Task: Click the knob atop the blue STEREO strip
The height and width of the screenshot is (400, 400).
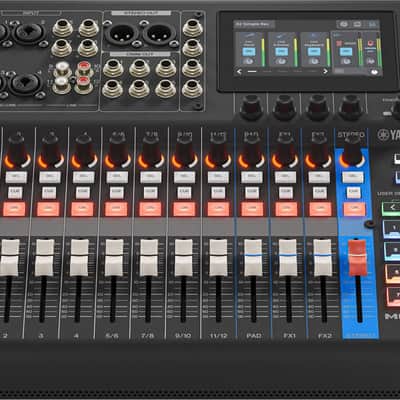Action: point(352,150)
